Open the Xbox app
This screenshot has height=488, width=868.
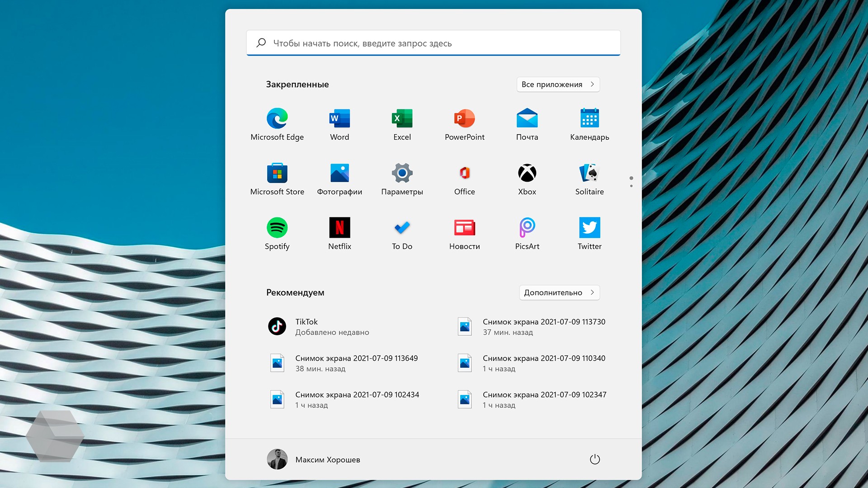[x=527, y=179]
